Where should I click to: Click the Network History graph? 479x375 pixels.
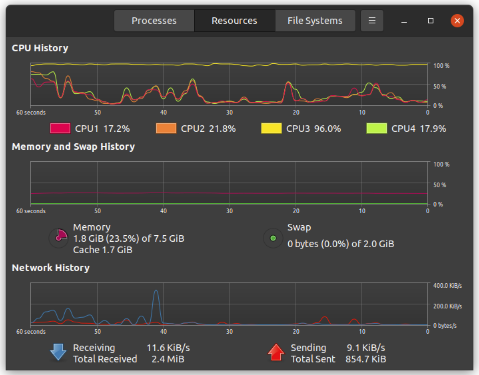[x=229, y=304]
